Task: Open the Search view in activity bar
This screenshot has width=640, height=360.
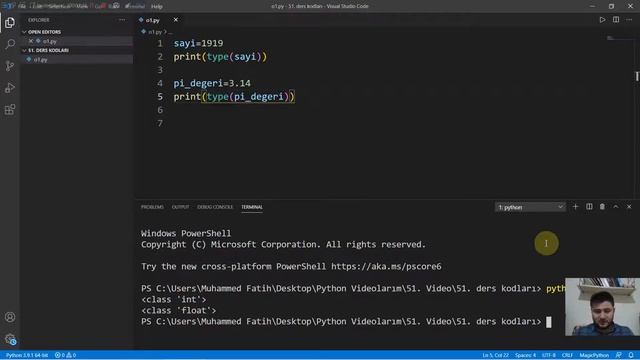Action: pyautogui.click(x=10, y=44)
